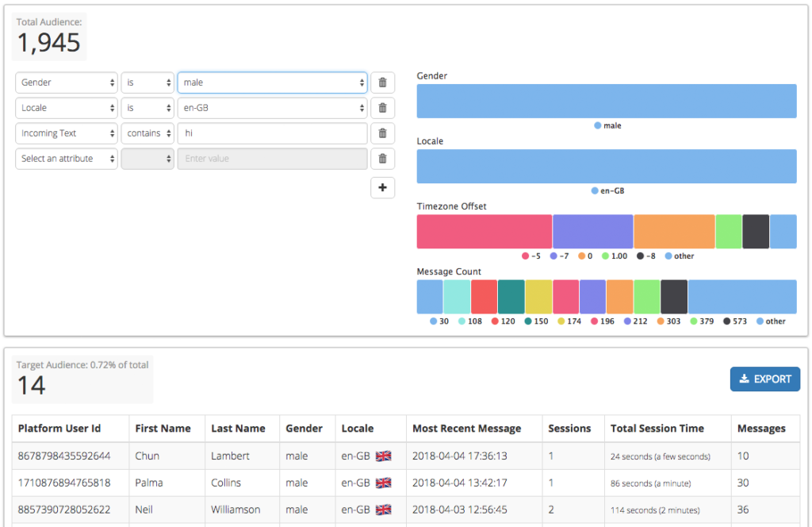Open the Locale attribute dropdown
Viewport: 812px width, 527px height.
tap(67, 108)
